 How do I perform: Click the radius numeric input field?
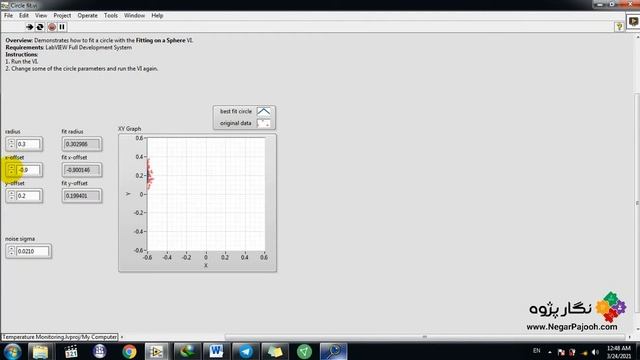28,144
